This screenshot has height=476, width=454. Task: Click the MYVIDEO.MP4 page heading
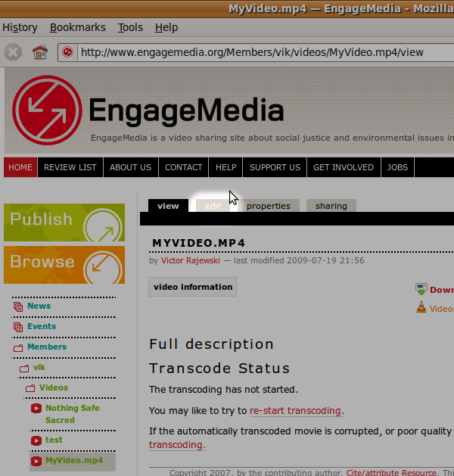click(198, 243)
